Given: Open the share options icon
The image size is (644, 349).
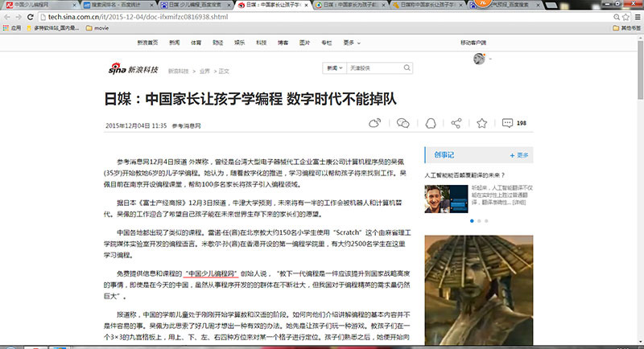Looking at the screenshot, I should (456, 123).
